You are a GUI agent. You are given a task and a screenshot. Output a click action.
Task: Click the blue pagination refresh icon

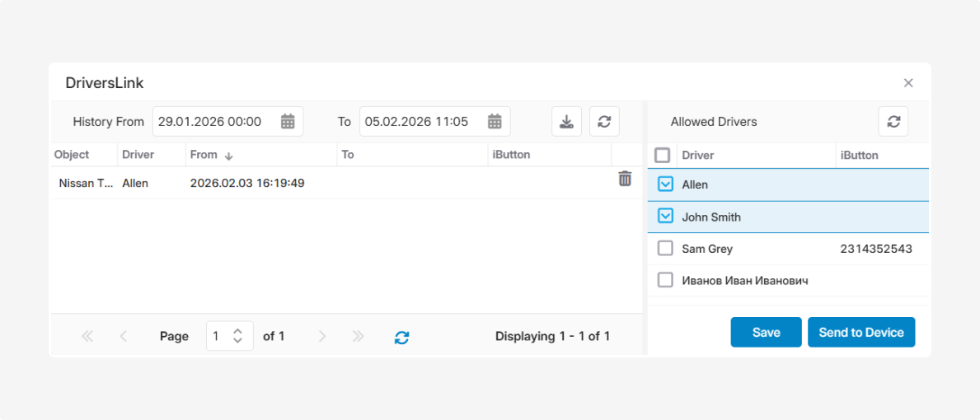(401, 337)
